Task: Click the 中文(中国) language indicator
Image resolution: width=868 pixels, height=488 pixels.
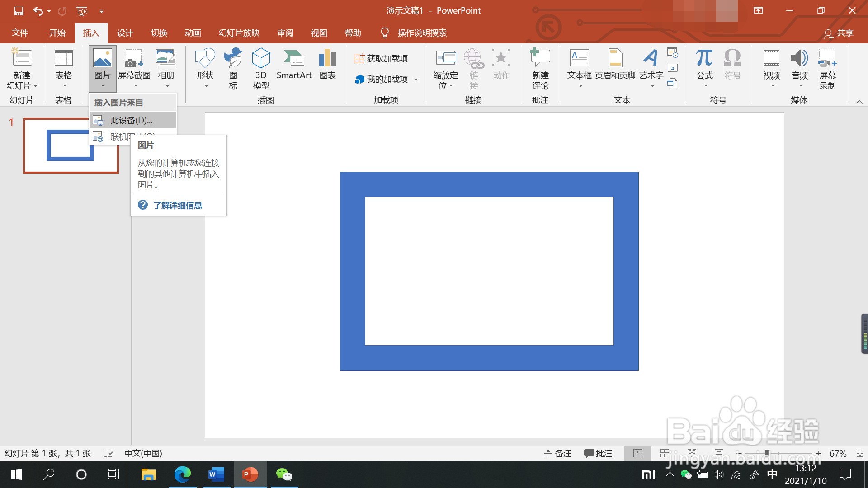Action: click(x=143, y=453)
